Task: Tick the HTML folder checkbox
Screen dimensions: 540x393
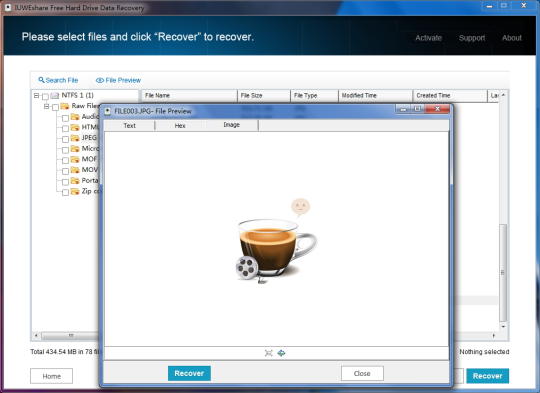Action: (65, 128)
